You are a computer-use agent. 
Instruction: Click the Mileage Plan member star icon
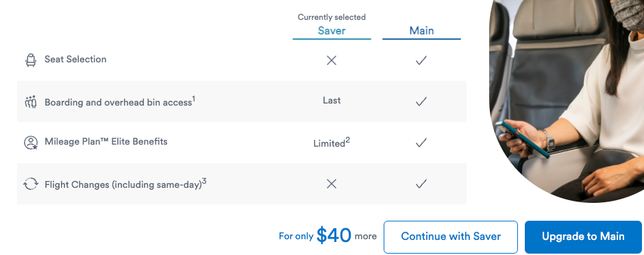tap(31, 143)
